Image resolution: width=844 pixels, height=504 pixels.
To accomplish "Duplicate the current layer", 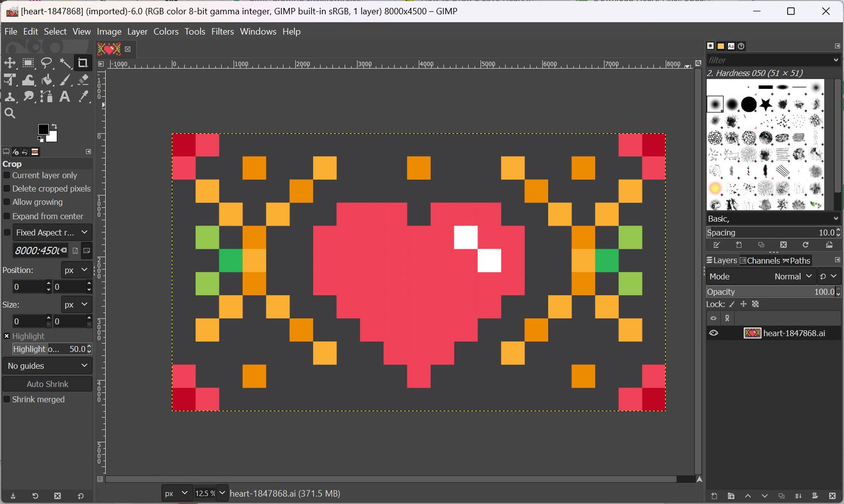I will [782, 496].
